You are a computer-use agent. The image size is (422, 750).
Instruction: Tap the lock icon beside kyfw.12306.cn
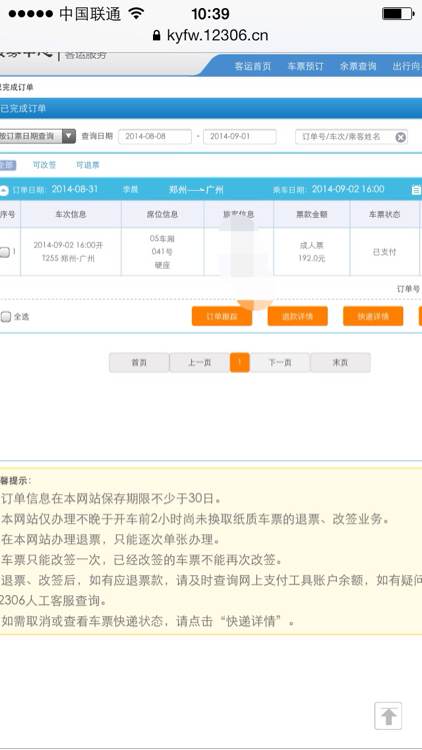(156, 35)
